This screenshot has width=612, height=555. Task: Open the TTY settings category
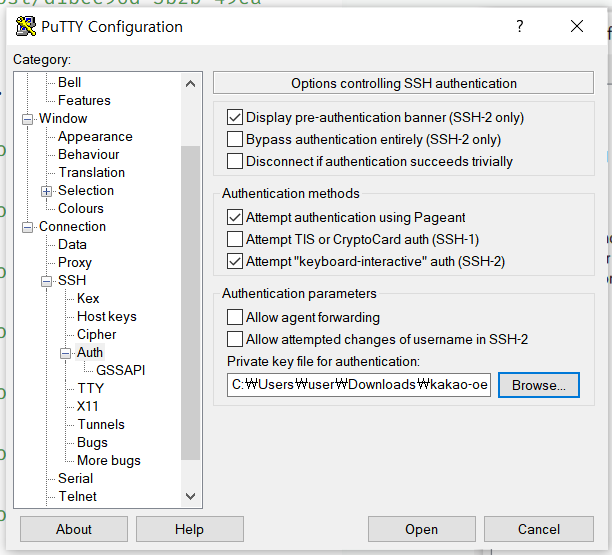[91, 388]
